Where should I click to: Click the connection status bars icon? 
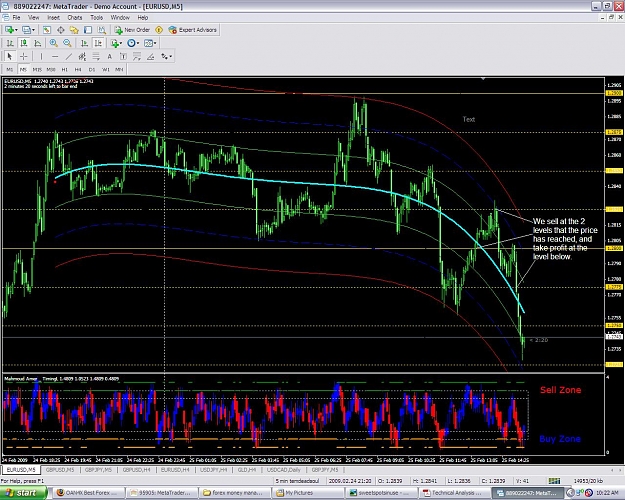tap(554, 481)
